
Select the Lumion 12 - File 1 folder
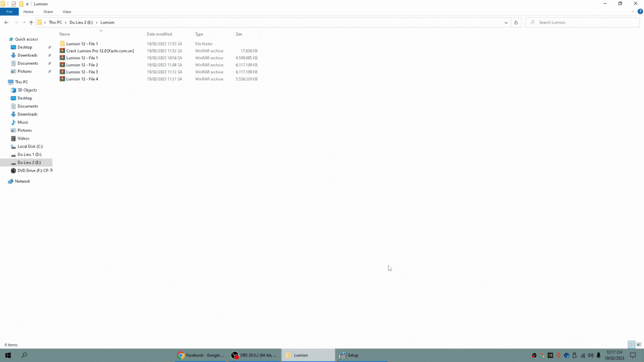(82, 44)
